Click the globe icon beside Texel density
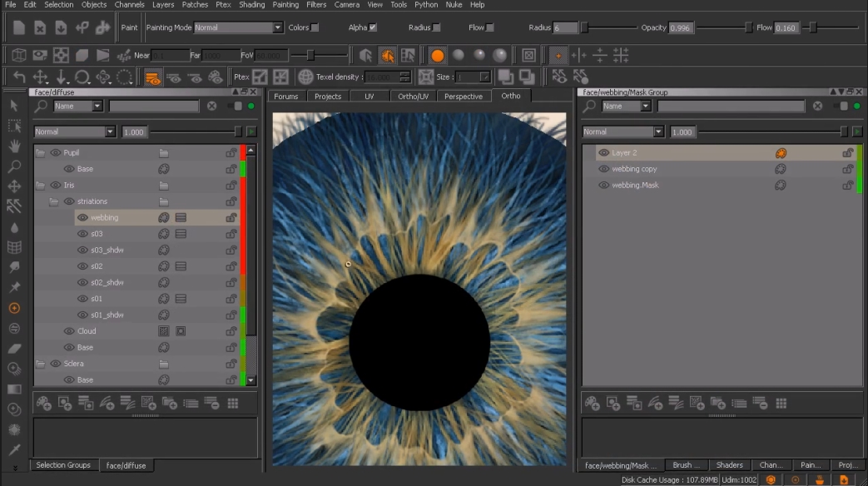Viewport: 868px width, 486px height. pyautogui.click(x=305, y=77)
